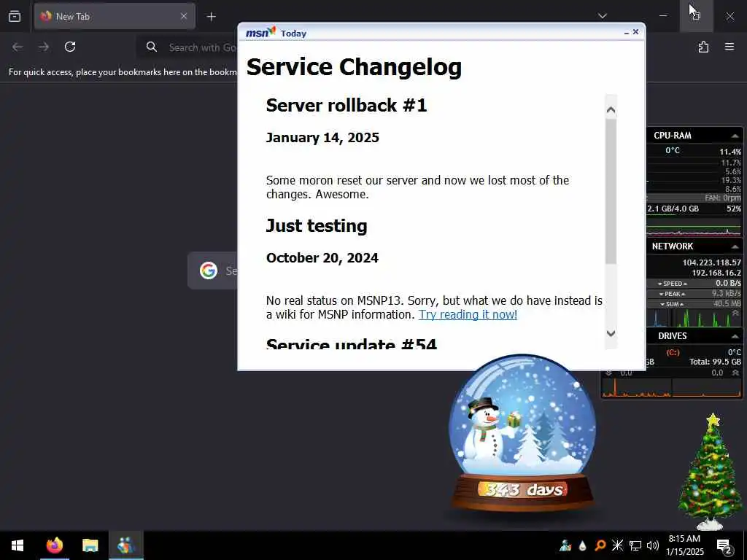Image resolution: width=747 pixels, height=560 pixels.
Task: Open Windows Live Messenger taskbar icon
Action: (125, 545)
